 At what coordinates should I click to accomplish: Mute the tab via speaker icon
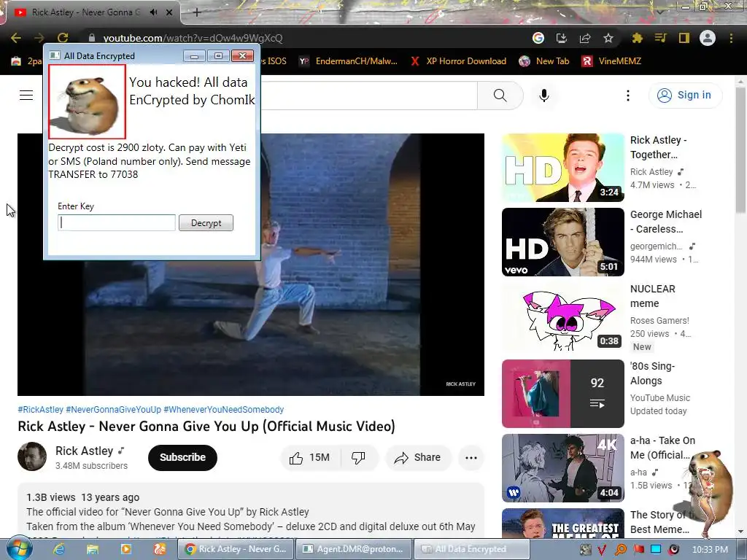[x=153, y=12]
